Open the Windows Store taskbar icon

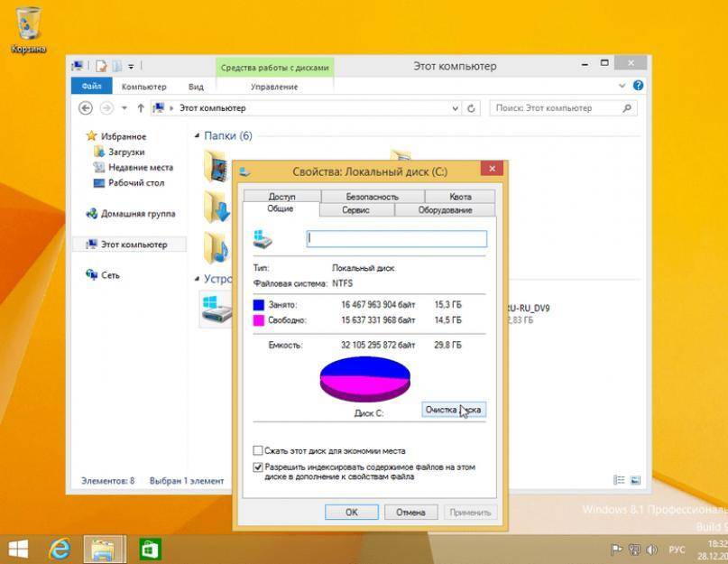point(150,548)
